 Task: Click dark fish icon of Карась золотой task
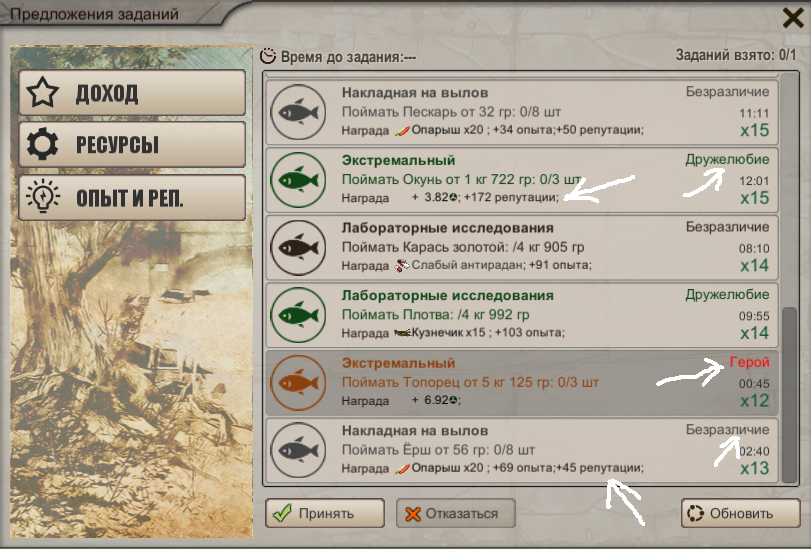[x=298, y=248]
